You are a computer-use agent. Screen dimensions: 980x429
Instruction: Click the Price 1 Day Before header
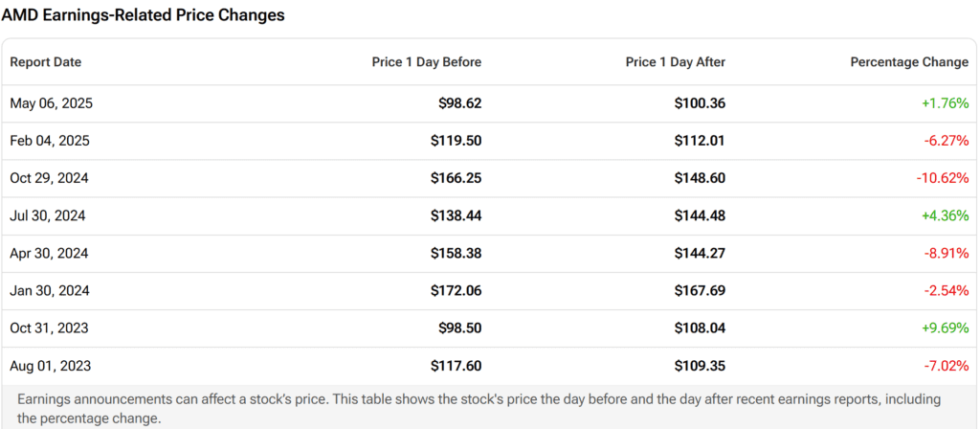point(426,62)
